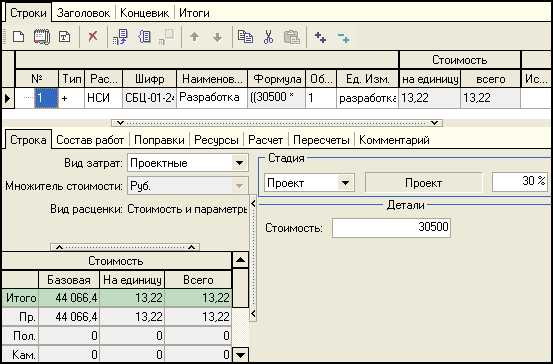Click the grayed-out ungroup squares icon
The width and height of the screenshot is (553, 364).
(x=167, y=37)
